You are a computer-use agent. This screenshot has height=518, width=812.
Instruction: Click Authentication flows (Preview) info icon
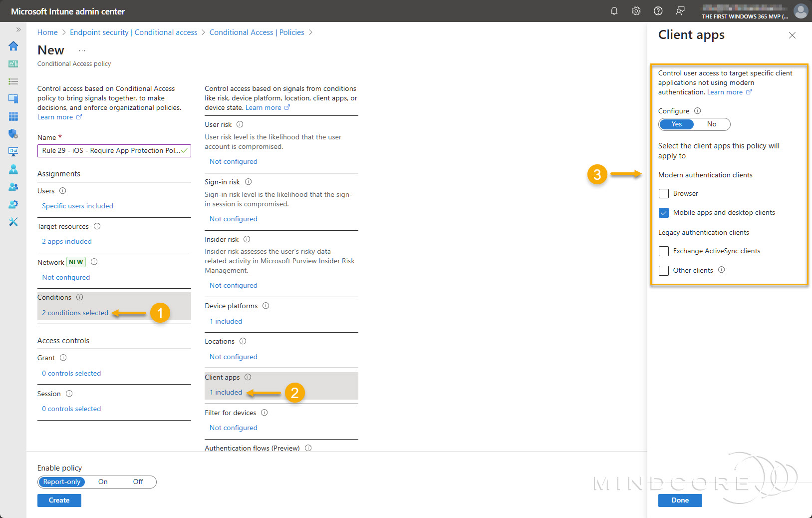308,448
